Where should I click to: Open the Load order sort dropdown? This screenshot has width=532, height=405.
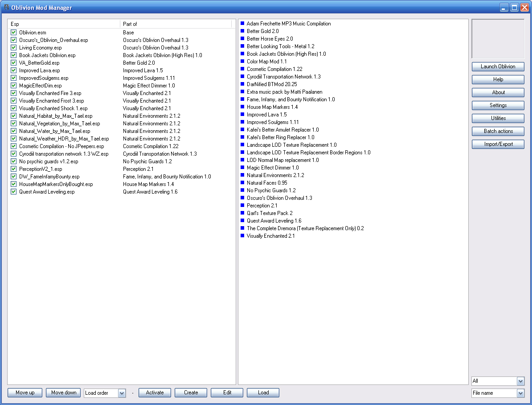pos(122,393)
